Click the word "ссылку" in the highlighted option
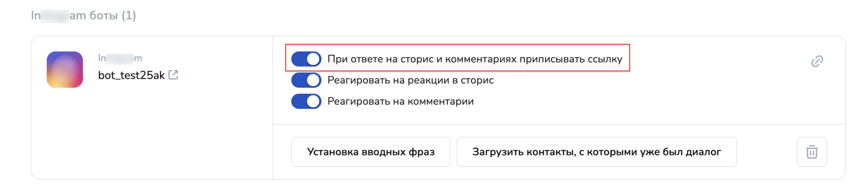Viewport: 868px width, 186px height. click(605, 59)
